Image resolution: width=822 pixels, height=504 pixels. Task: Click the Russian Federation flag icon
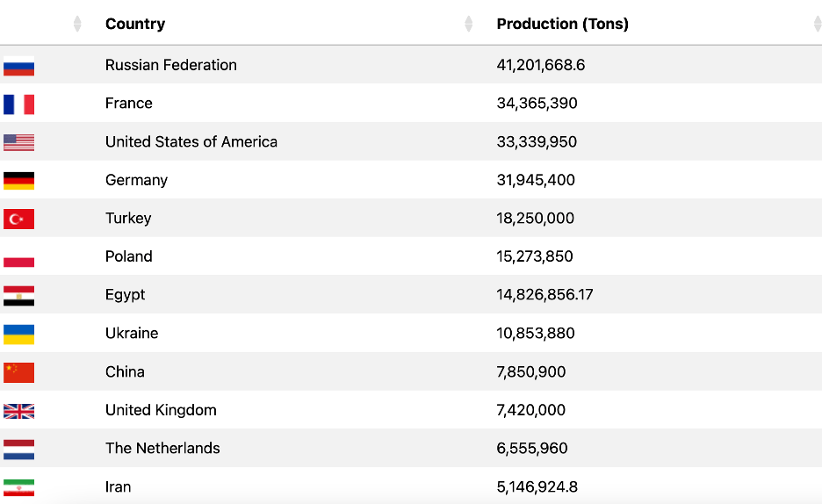tap(18, 66)
